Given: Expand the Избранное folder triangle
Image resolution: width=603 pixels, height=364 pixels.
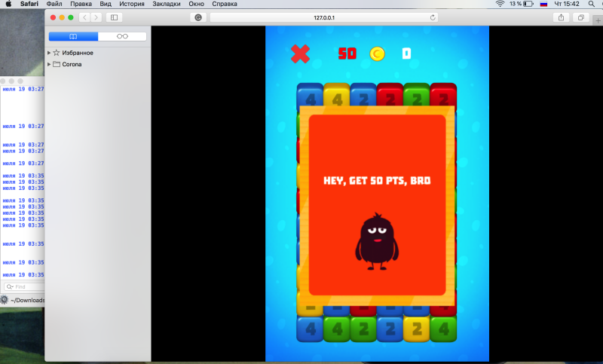Looking at the screenshot, I should (x=49, y=53).
